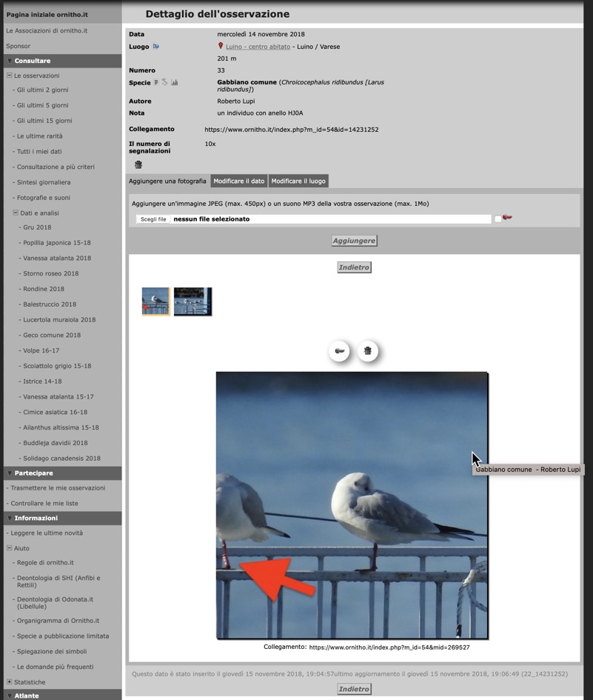Screen dimensions: 593x700
Task: Open the species statistics bar chart icon
Action: pos(175,82)
